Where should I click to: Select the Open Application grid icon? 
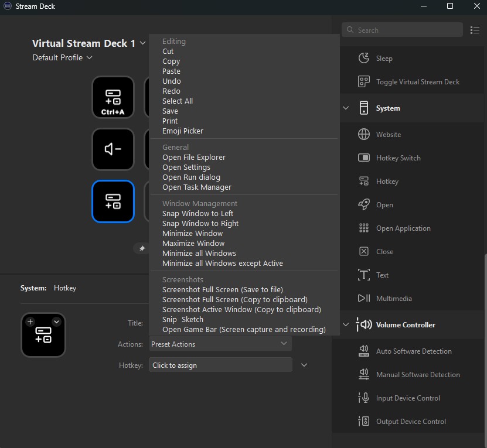tap(364, 228)
